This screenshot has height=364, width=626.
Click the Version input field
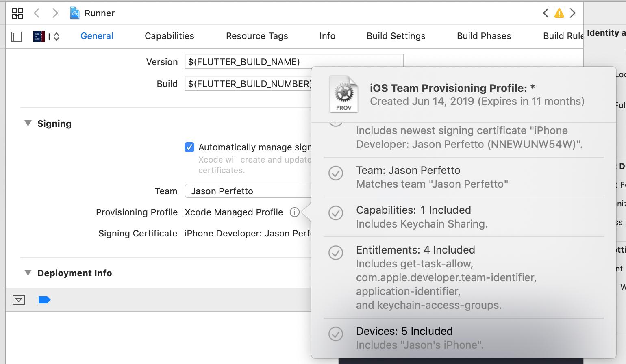(294, 62)
